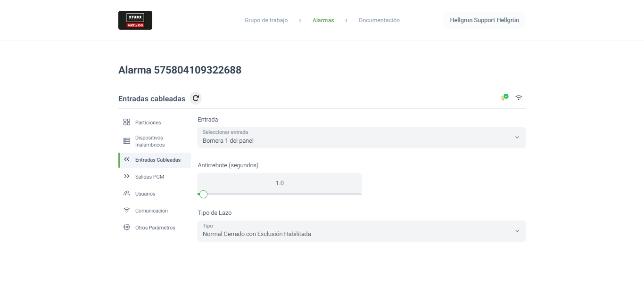Viewport: 644px width, 302px height.
Task: Click the Antirrebote slider handle
Action: 203,194
